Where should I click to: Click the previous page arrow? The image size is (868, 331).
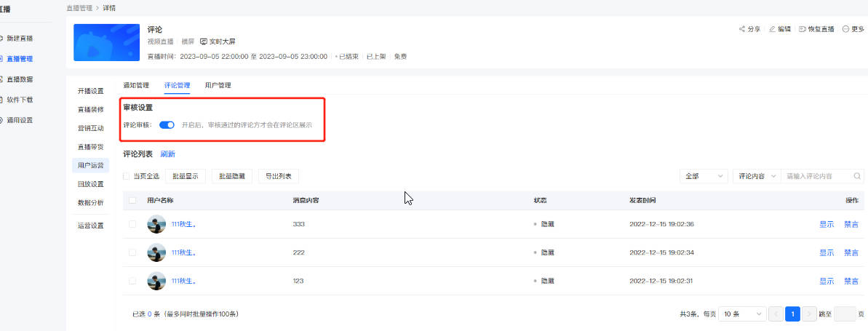click(x=776, y=314)
